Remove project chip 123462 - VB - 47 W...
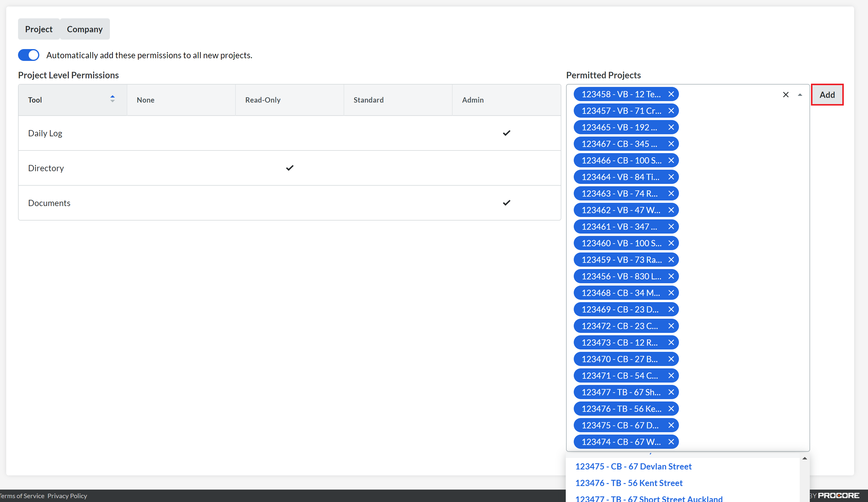This screenshot has height=502, width=868. pyautogui.click(x=671, y=210)
